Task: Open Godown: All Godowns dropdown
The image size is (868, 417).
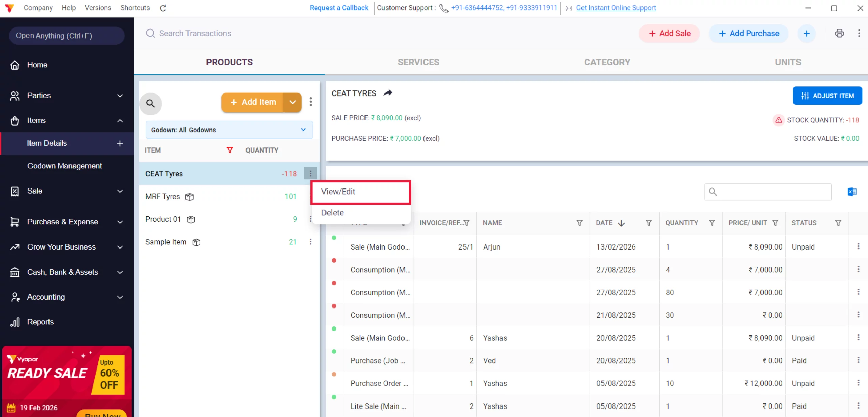Action: [x=229, y=130]
